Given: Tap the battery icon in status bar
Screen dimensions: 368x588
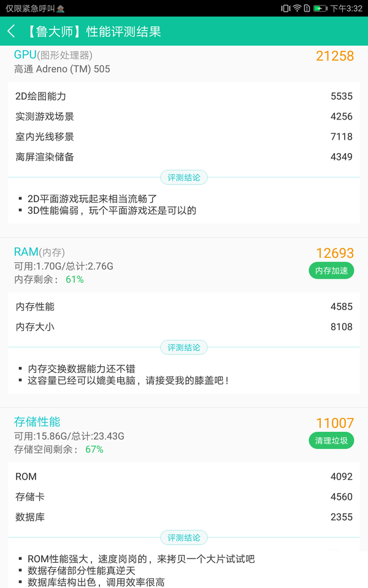Looking at the screenshot, I should click(x=321, y=9).
